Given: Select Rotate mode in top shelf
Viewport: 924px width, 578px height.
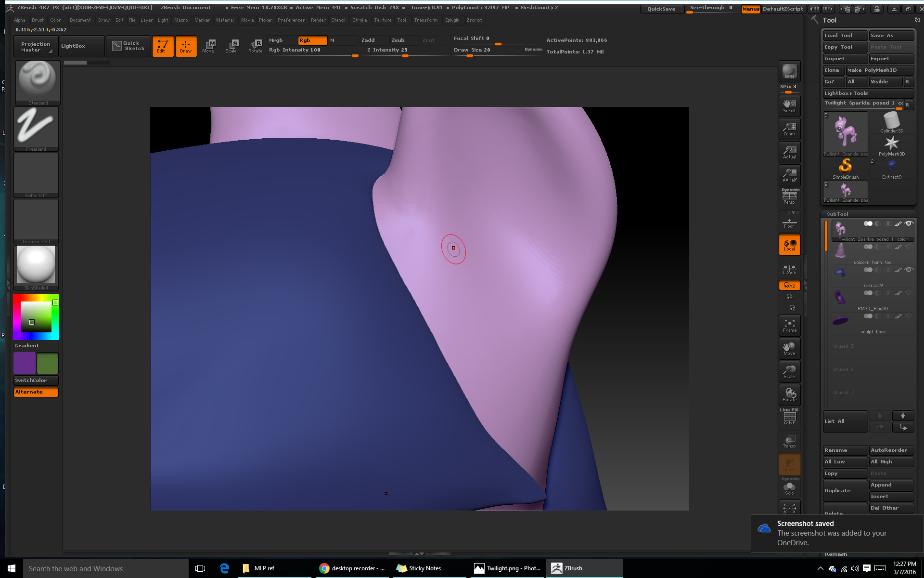Looking at the screenshot, I should [256, 46].
